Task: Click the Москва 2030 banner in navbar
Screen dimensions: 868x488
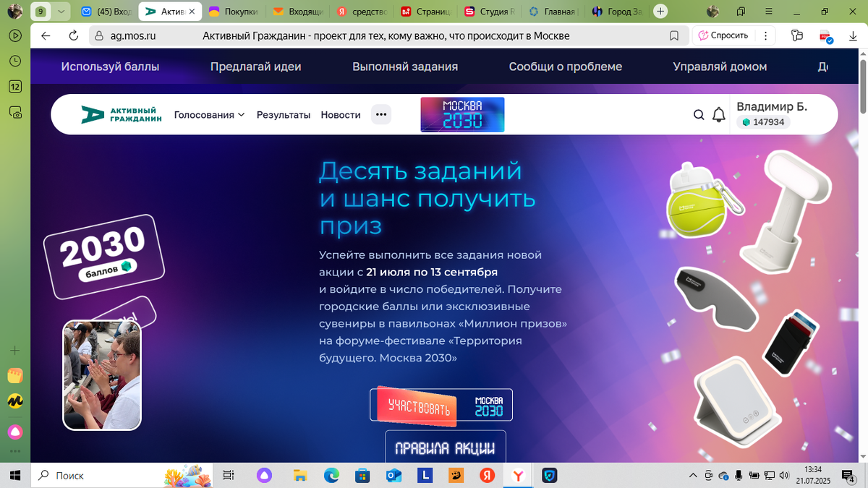Action: click(462, 114)
